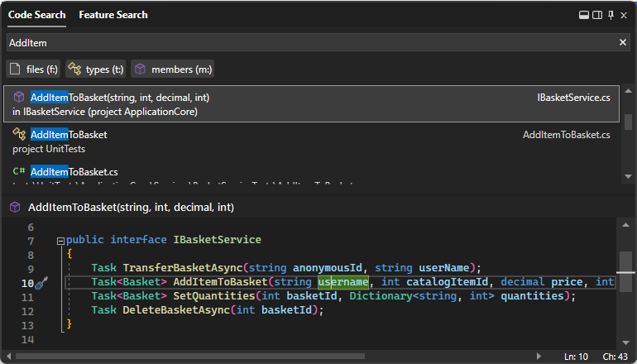Click the Ln: 10 line indicator
This screenshot has width=637, height=364.
(x=576, y=357)
